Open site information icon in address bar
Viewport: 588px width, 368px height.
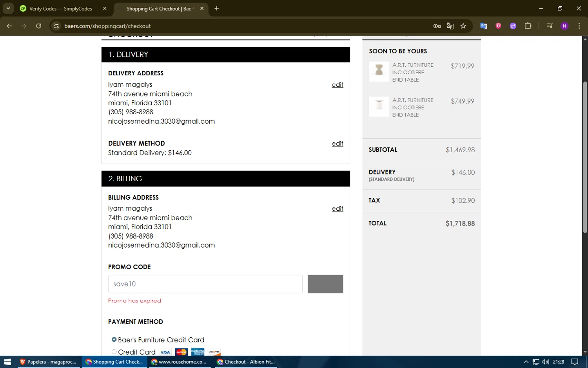pos(56,26)
